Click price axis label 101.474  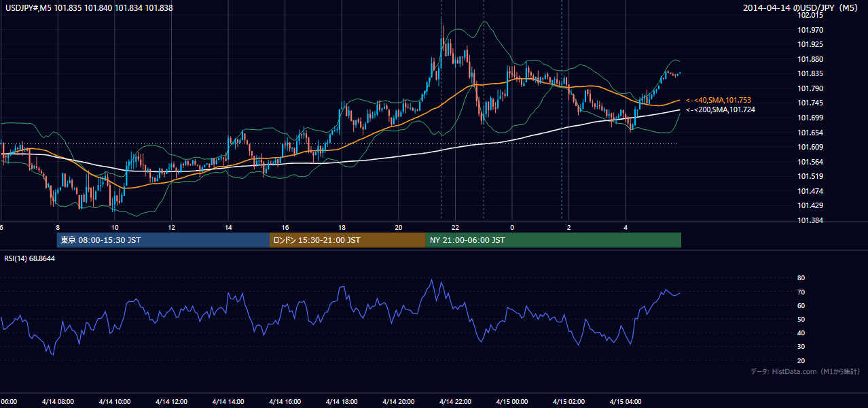tap(810, 191)
